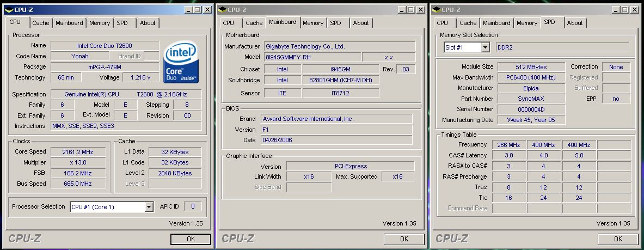Click the SyncMAX part number value
644x250 pixels.
pos(531,99)
